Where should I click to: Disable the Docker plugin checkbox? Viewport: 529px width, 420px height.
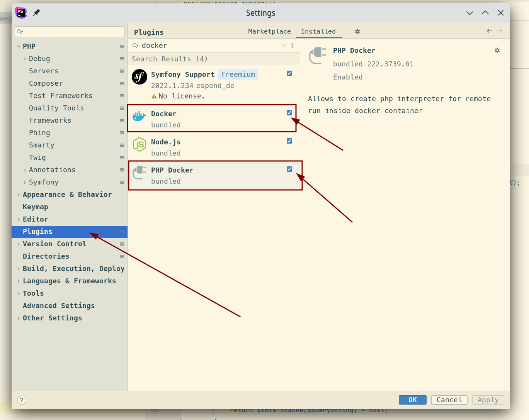289,112
